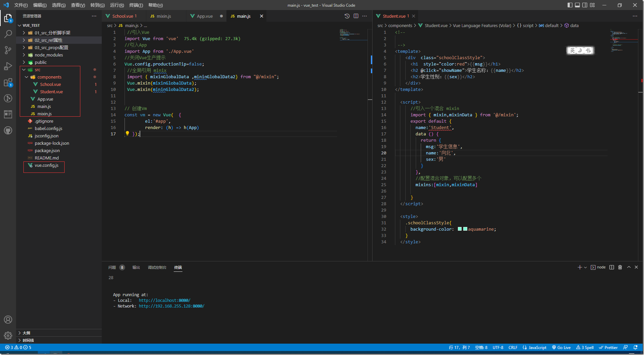Open the localhost:8080 link in terminal
Viewport: 644px width, 355px height.
click(164, 301)
